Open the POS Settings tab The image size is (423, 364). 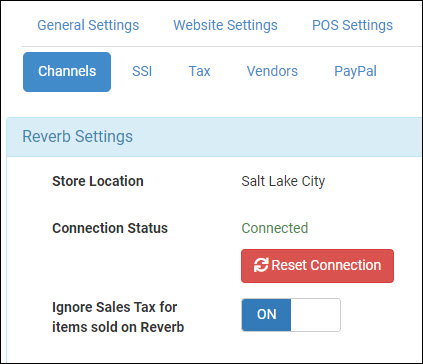[x=352, y=25]
